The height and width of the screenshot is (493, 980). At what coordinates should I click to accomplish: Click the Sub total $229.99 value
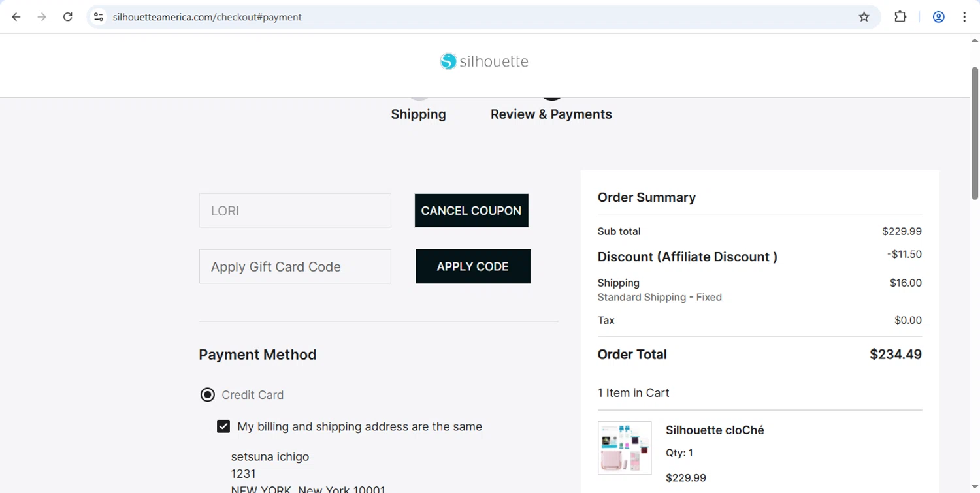click(902, 231)
